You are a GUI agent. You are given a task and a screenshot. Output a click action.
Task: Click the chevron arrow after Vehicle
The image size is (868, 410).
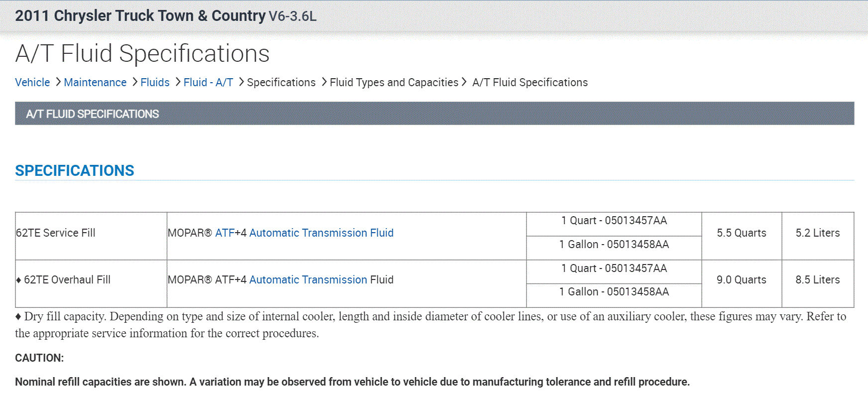tap(58, 82)
